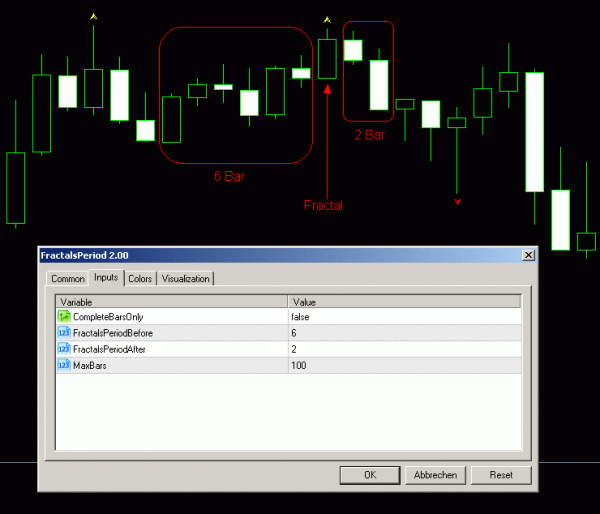Reset the inputs with the Reset button

pos(501,475)
